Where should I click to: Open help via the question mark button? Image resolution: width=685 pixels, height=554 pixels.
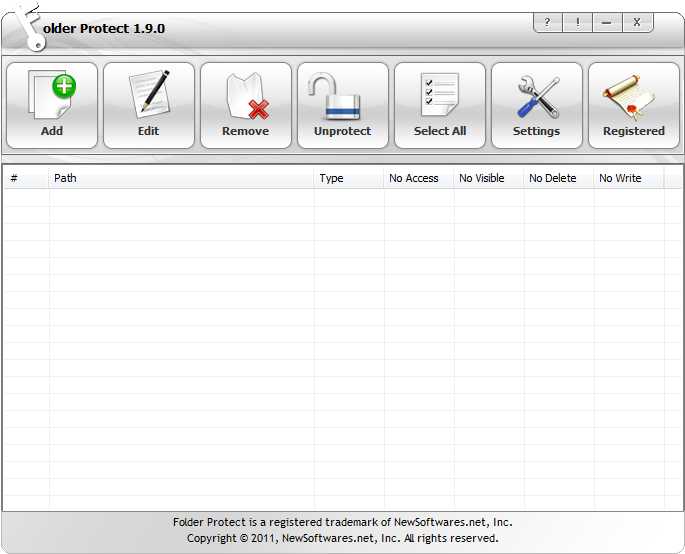[548, 22]
